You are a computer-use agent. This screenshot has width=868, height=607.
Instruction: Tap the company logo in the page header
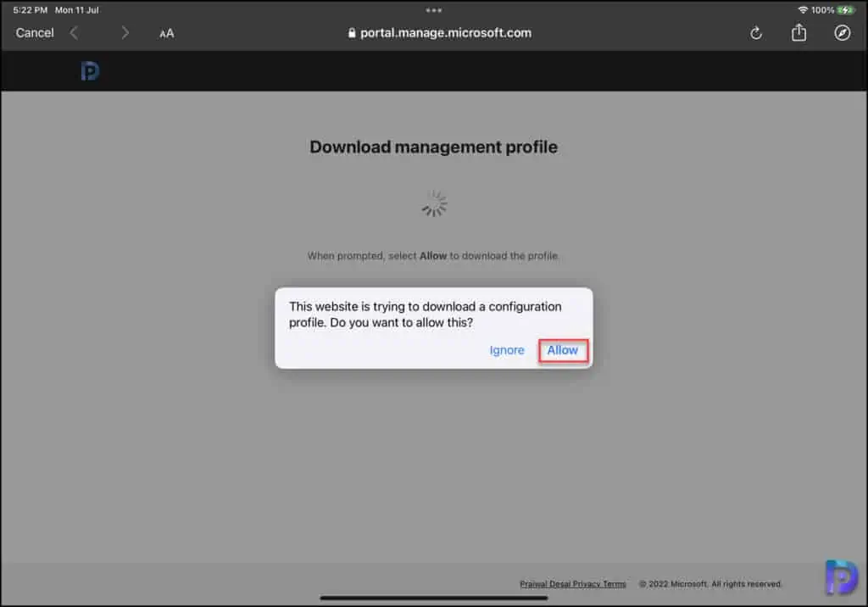(90, 71)
